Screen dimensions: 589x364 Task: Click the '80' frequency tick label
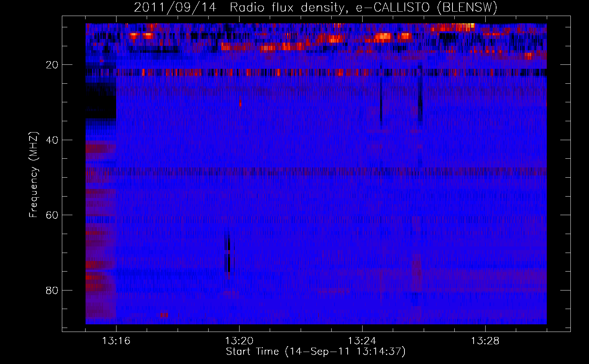[x=52, y=290]
